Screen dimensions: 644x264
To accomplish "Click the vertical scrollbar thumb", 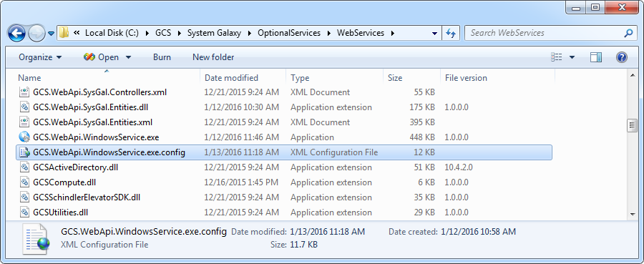I will [633, 126].
